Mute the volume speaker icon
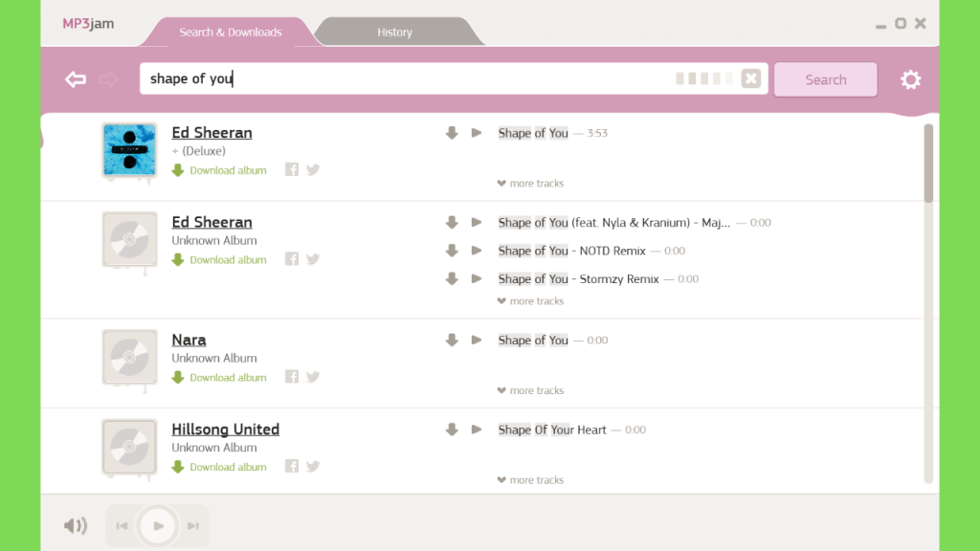 pos(76,525)
